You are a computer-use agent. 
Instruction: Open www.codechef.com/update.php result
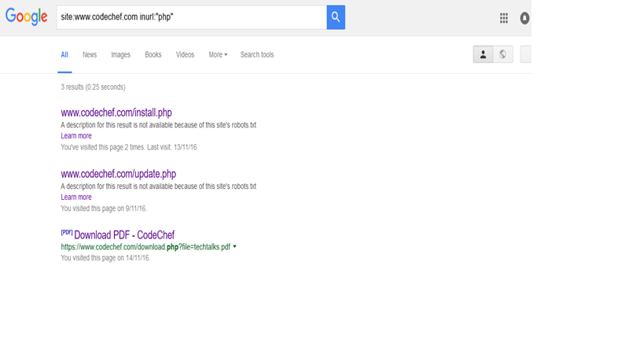coord(118,174)
